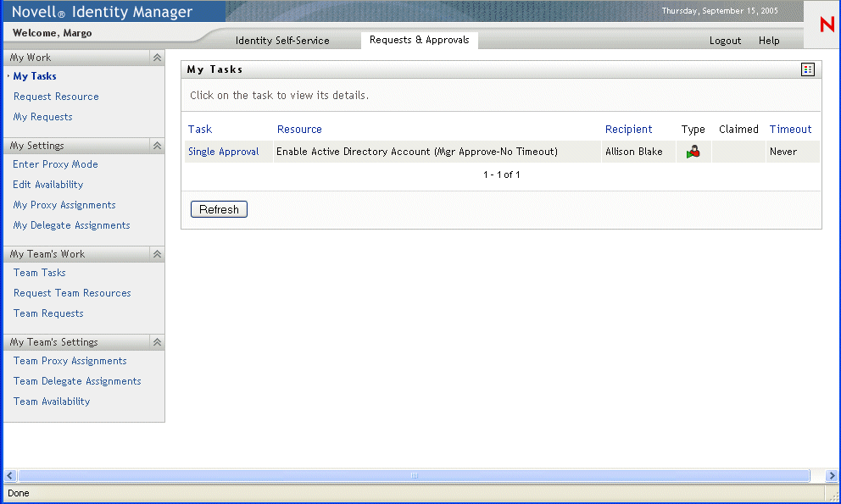This screenshot has height=504, width=841.
Task: Open Request Team Resources
Action: [x=72, y=293]
